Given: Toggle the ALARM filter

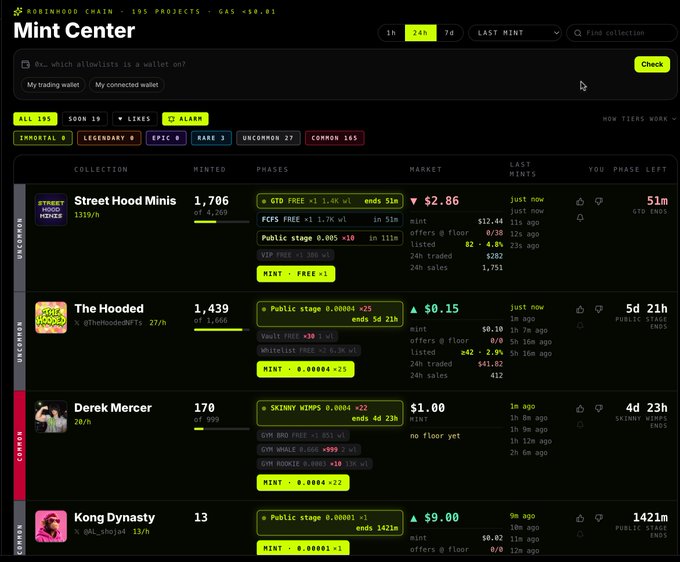Looking at the screenshot, I should (185, 119).
